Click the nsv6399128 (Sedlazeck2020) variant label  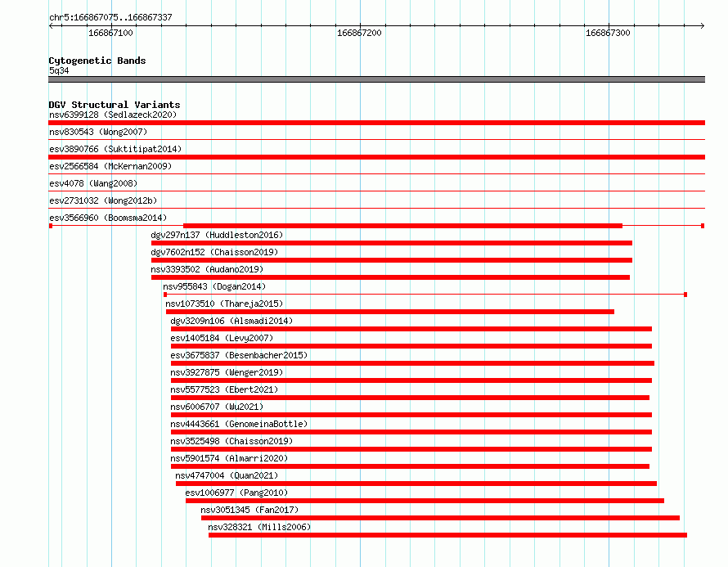tap(113, 115)
